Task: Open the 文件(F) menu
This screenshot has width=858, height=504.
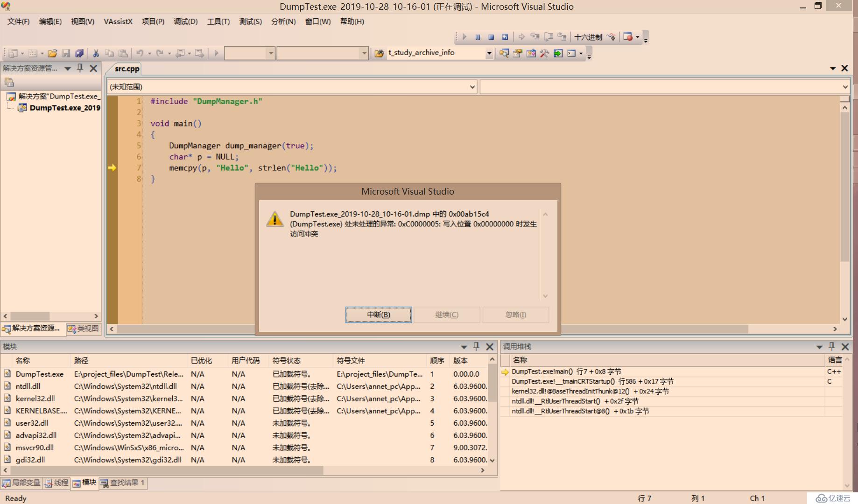Action: click(x=18, y=21)
